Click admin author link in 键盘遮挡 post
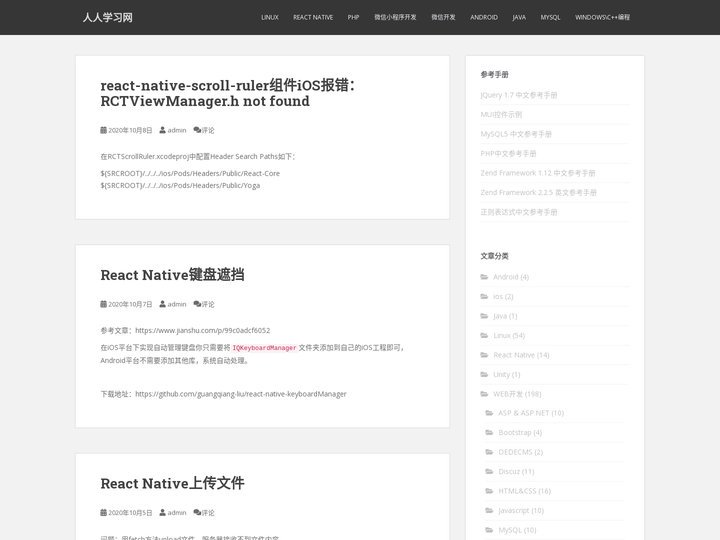 click(x=177, y=304)
